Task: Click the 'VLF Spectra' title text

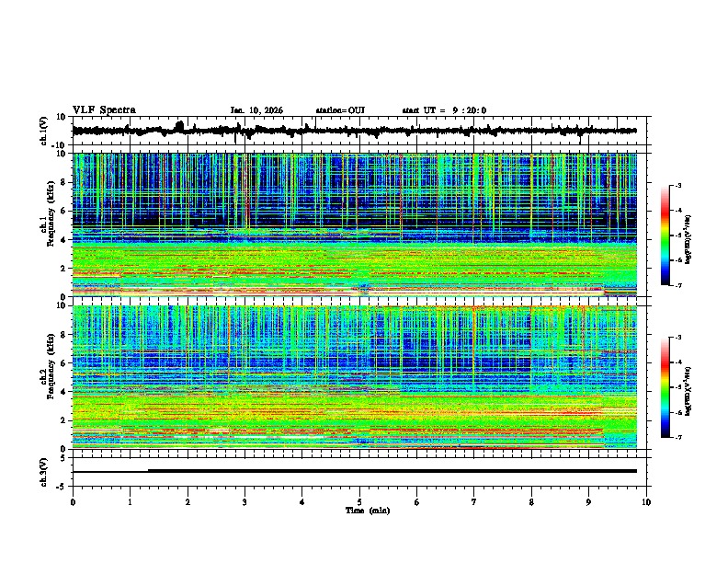Action: (104, 110)
